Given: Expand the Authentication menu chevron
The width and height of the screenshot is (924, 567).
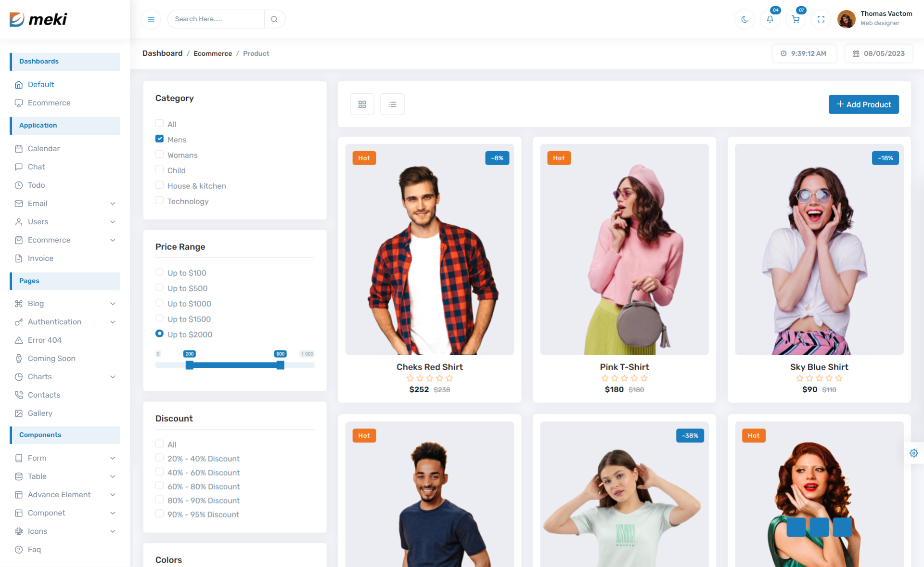Looking at the screenshot, I should (x=113, y=322).
